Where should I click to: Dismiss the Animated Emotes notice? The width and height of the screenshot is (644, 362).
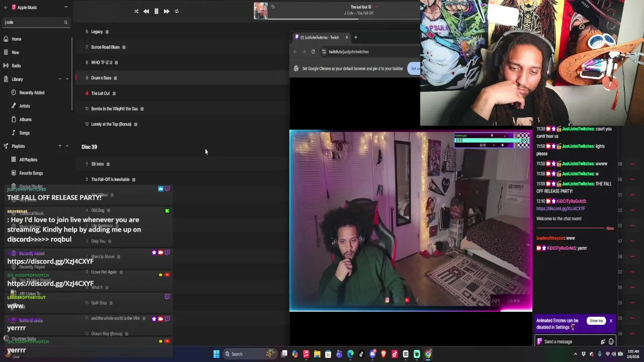611,321
